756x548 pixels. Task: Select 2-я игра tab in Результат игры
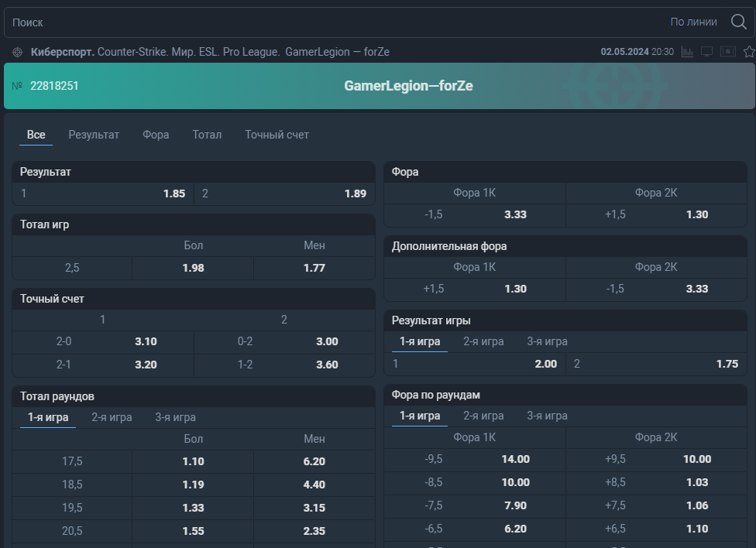[x=483, y=341]
